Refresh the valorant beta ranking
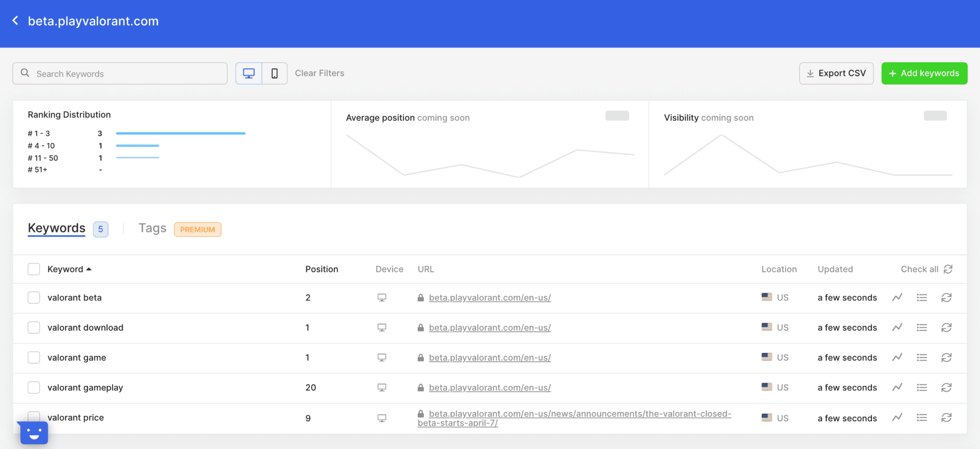The width and height of the screenshot is (980, 449). tap(947, 297)
